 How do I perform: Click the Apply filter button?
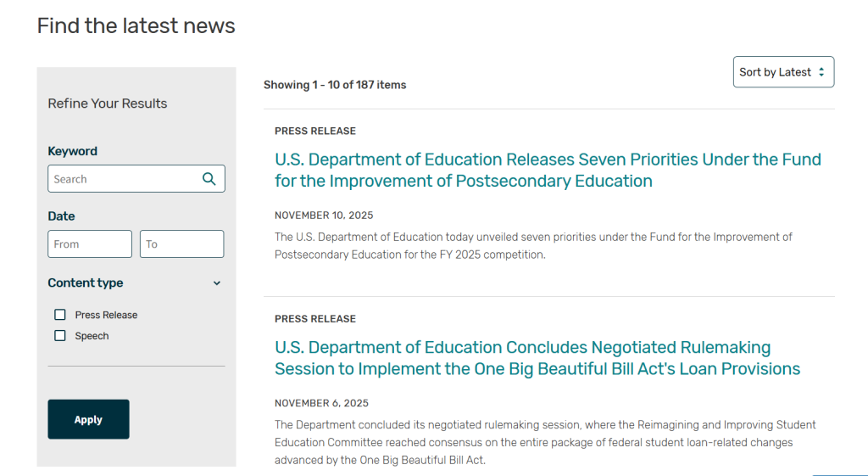click(x=88, y=419)
